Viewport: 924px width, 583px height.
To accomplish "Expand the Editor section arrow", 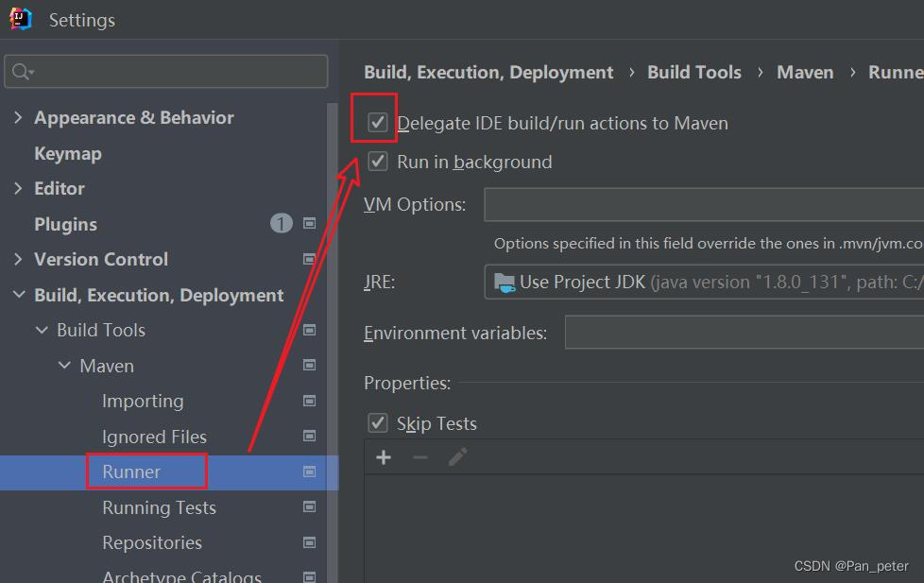I will coord(18,188).
